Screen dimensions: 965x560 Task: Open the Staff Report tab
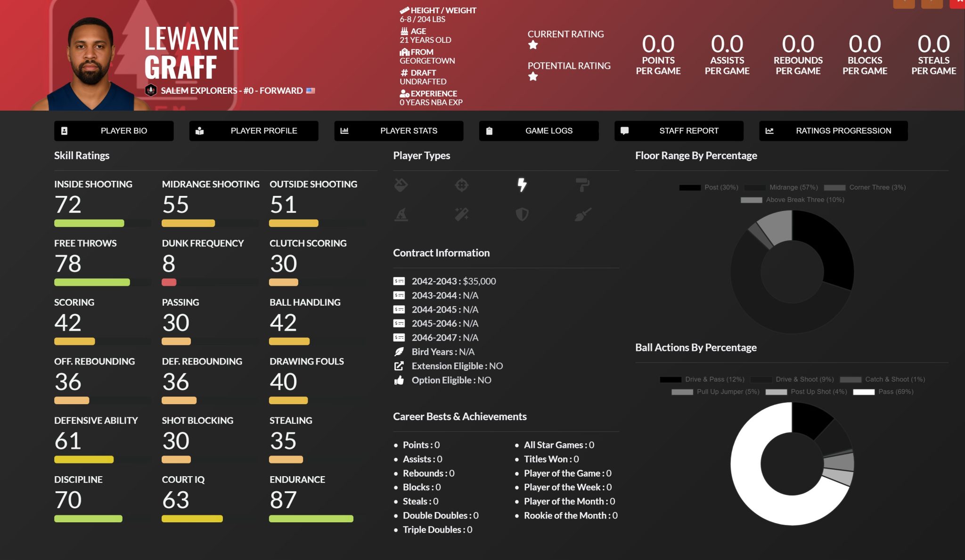point(679,131)
